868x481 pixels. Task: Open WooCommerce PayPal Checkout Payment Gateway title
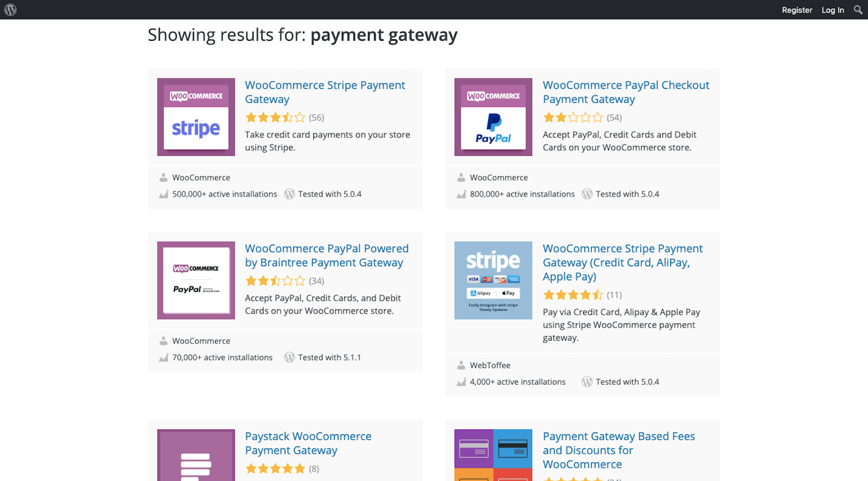click(x=626, y=92)
